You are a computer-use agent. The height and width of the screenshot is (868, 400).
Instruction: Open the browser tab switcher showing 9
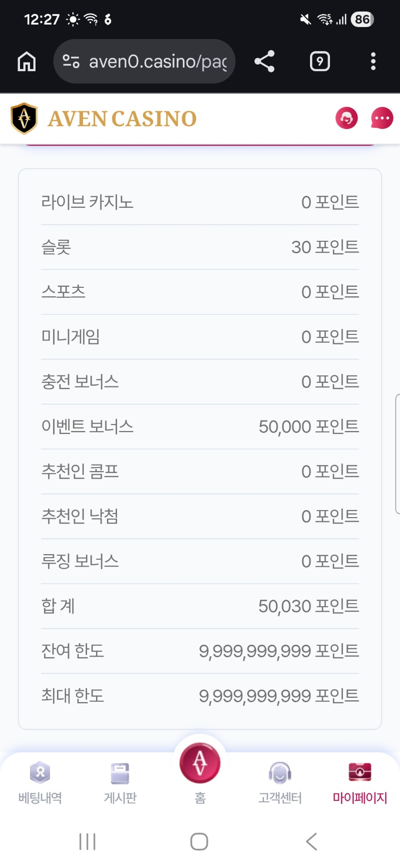pyautogui.click(x=320, y=62)
